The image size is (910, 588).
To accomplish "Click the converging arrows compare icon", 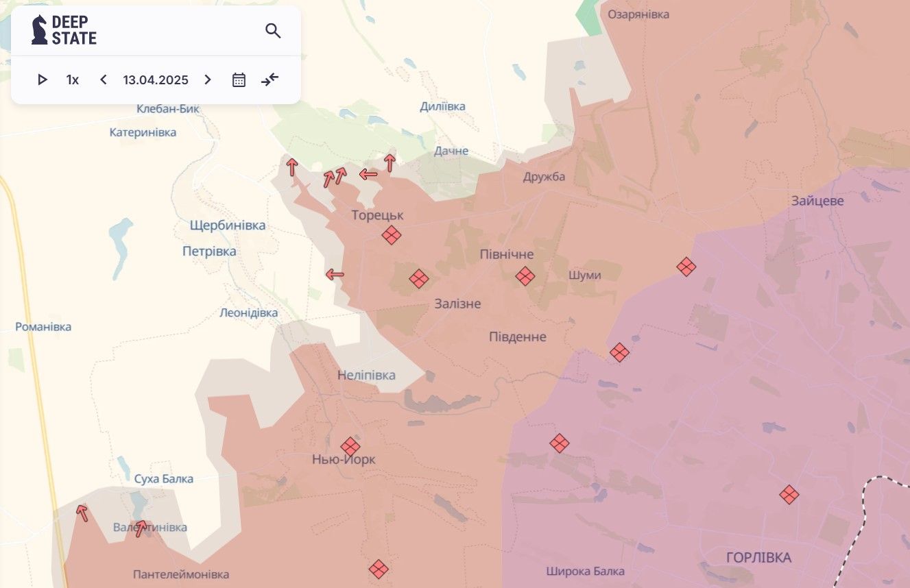I will click(270, 80).
